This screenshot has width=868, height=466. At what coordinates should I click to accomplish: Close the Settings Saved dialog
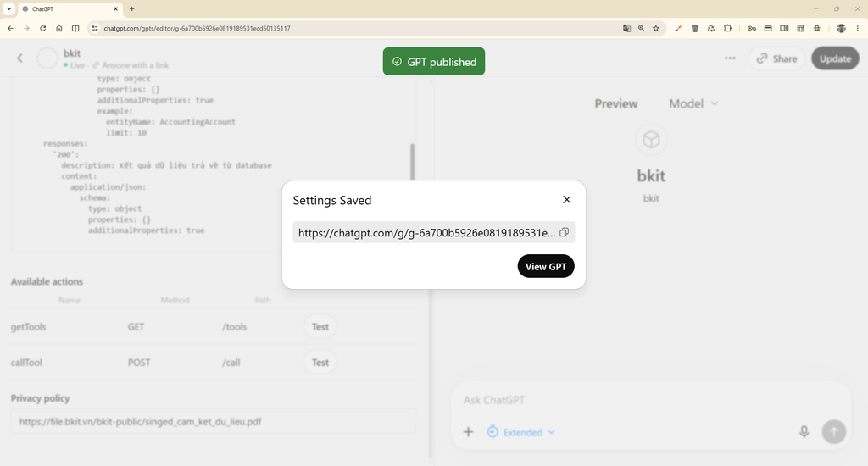pos(567,200)
